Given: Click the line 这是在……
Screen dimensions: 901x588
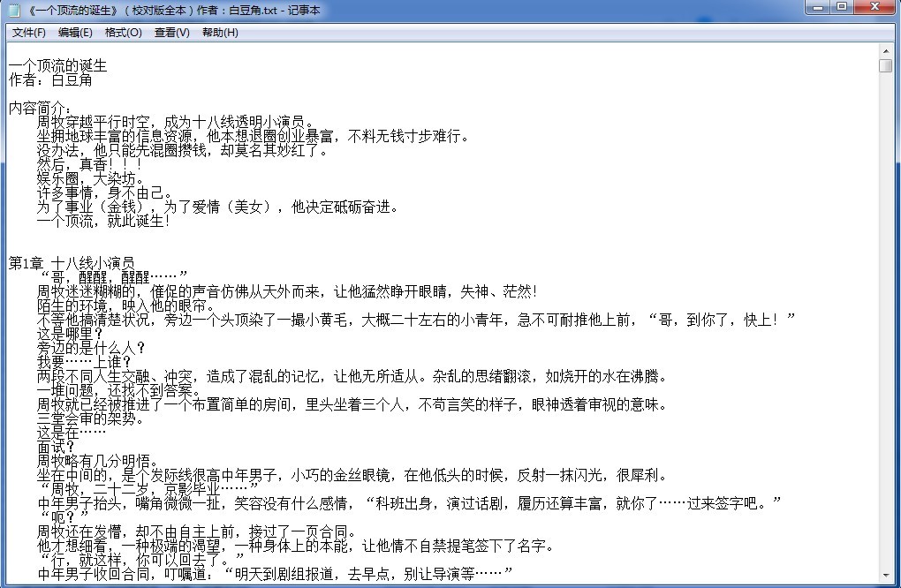Looking at the screenshot, I should [72, 433].
